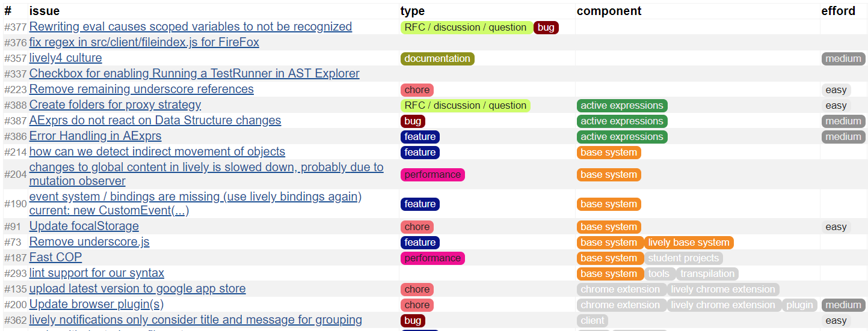
Task: Click the 'client' component label
Action: (x=593, y=321)
